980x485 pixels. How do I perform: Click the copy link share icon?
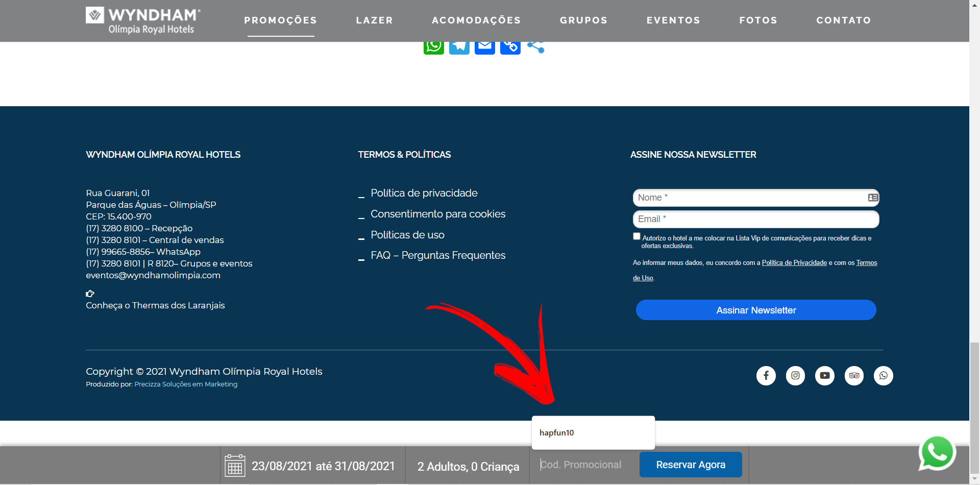click(510, 47)
